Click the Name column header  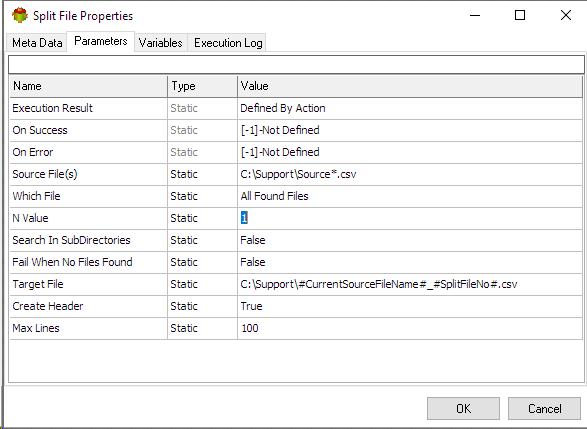(x=89, y=86)
